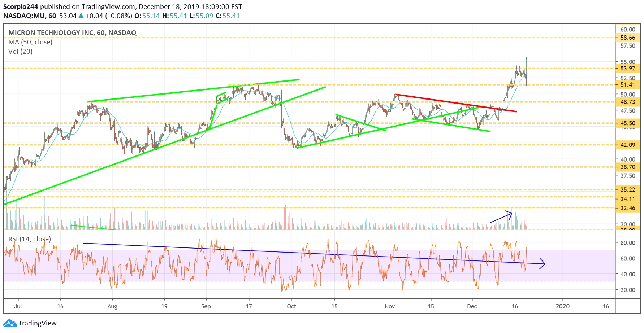Click the 34.11 price level label
Viewport: 644px width, 333px height.
[x=628, y=199]
